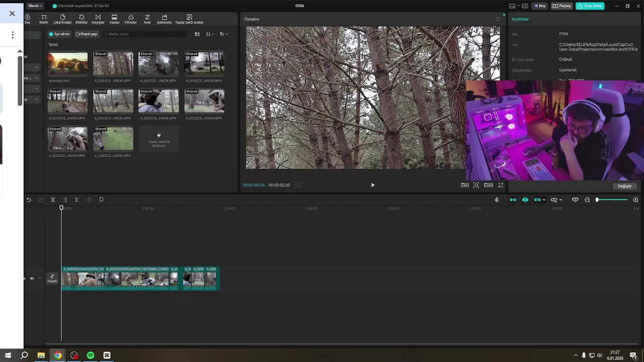Click the İçe aktar import button
This screenshot has width=644, height=362.
click(x=59, y=34)
